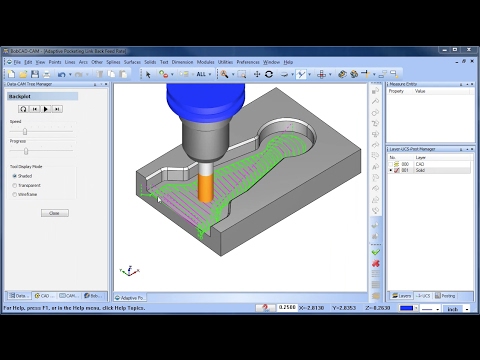
Task: Save with the floppy disk icon
Action: coord(35,74)
